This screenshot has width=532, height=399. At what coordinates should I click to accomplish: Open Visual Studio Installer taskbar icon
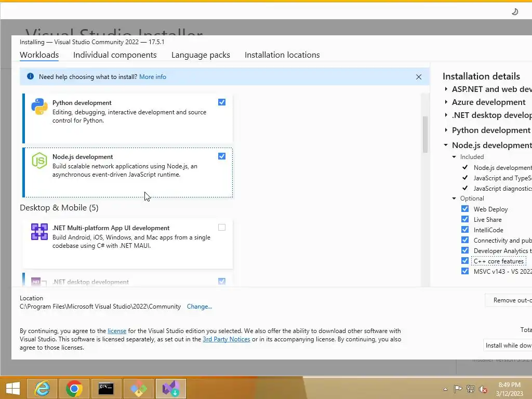tap(170, 388)
